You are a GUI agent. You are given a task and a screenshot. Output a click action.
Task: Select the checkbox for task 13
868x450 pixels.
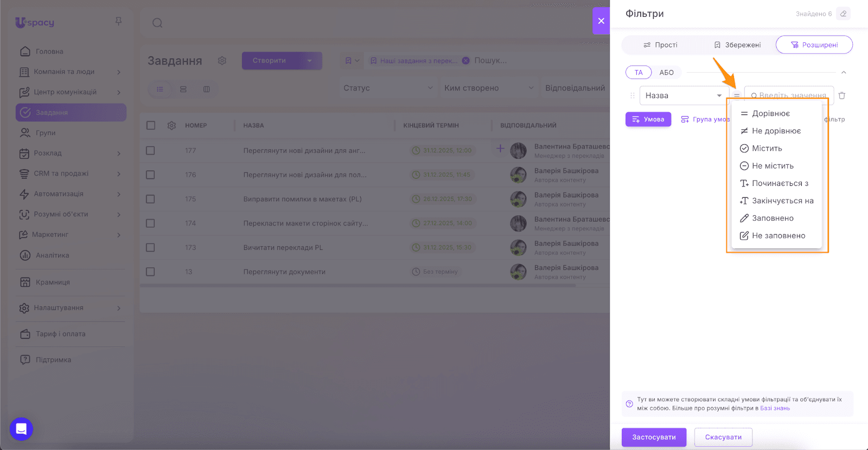(150, 272)
